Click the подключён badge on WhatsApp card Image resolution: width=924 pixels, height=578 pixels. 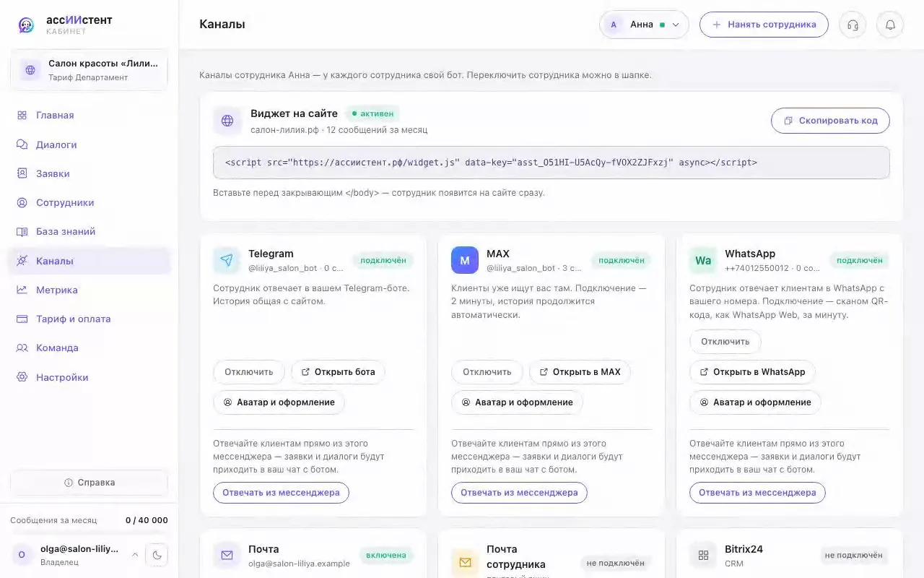tap(859, 260)
